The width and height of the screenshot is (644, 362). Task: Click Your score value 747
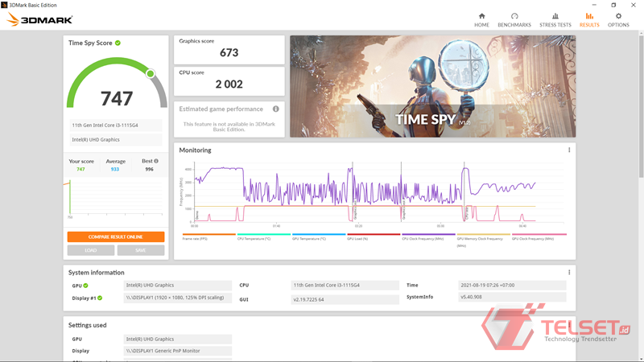pos(80,169)
